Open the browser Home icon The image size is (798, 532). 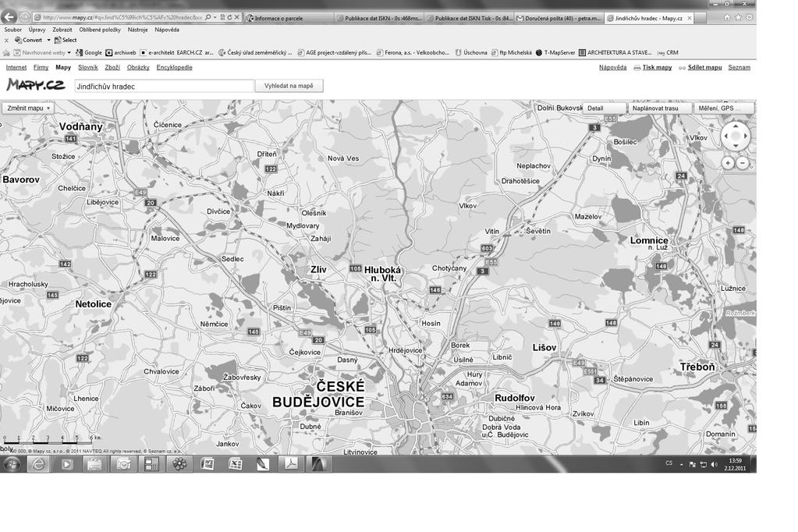727,17
